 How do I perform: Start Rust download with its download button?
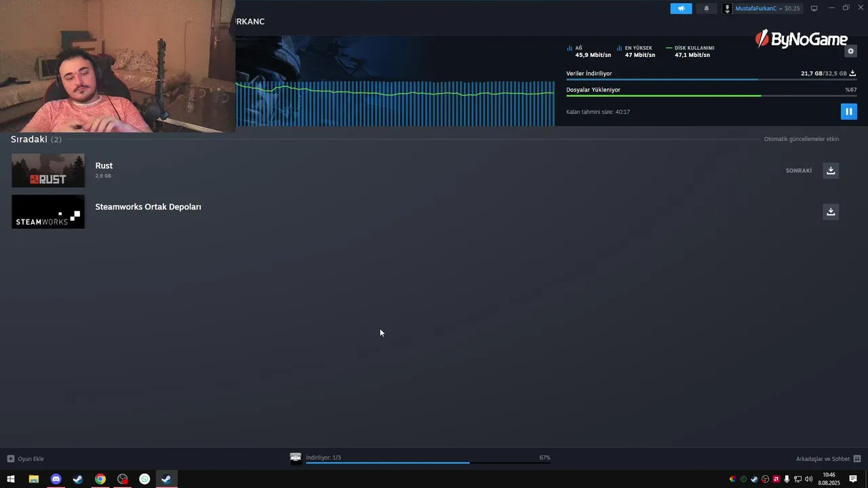pyautogui.click(x=831, y=170)
